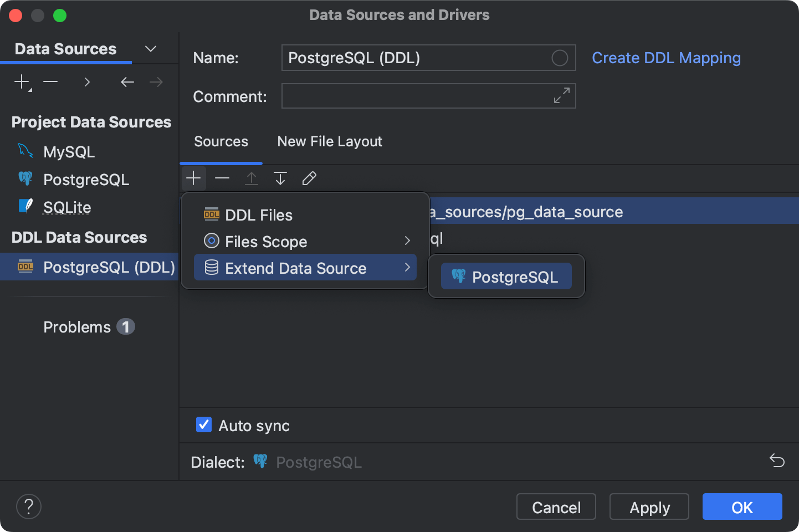Open the Extend Data Source submenu arrow
This screenshot has width=799, height=532.
click(407, 267)
